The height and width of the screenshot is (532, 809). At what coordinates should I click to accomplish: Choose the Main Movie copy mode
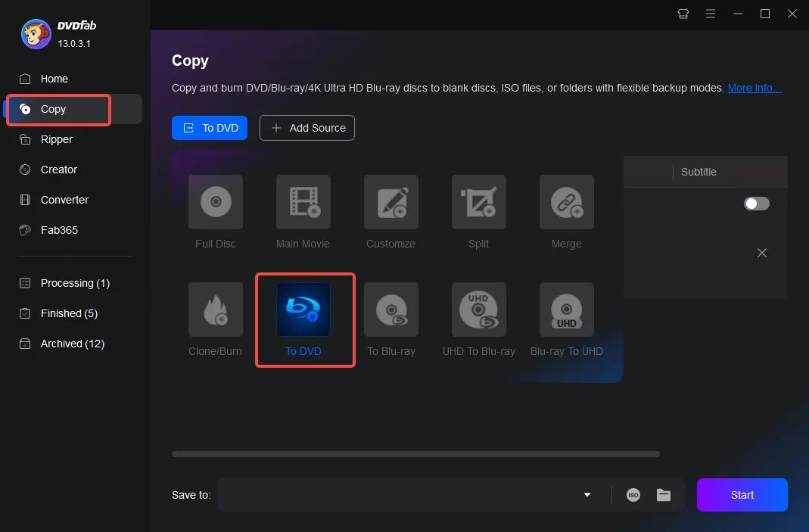click(303, 213)
